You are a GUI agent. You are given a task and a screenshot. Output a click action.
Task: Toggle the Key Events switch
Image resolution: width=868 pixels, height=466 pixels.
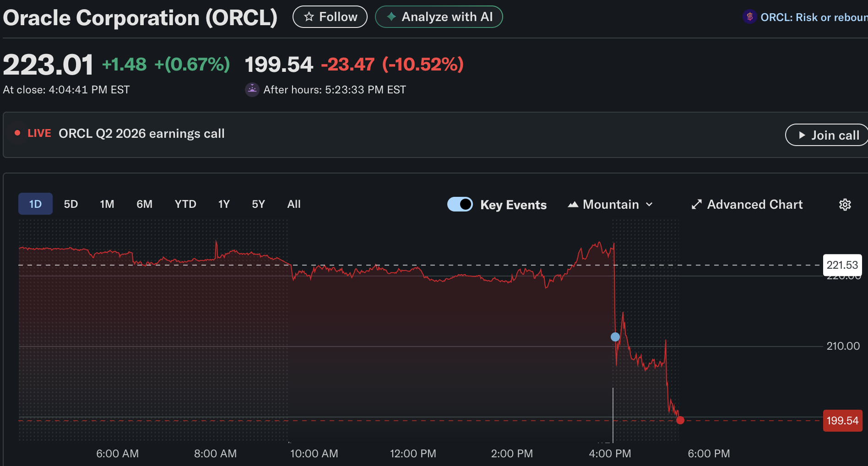pos(460,204)
